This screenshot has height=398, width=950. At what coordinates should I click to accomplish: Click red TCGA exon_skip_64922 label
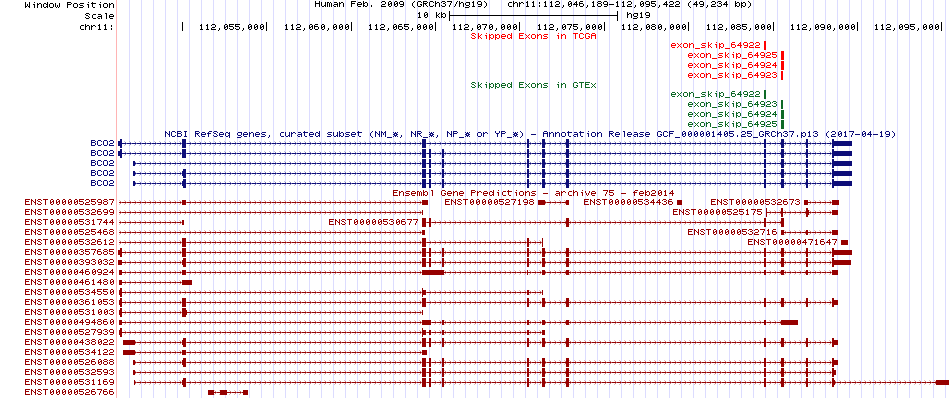click(x=716, y=45)
